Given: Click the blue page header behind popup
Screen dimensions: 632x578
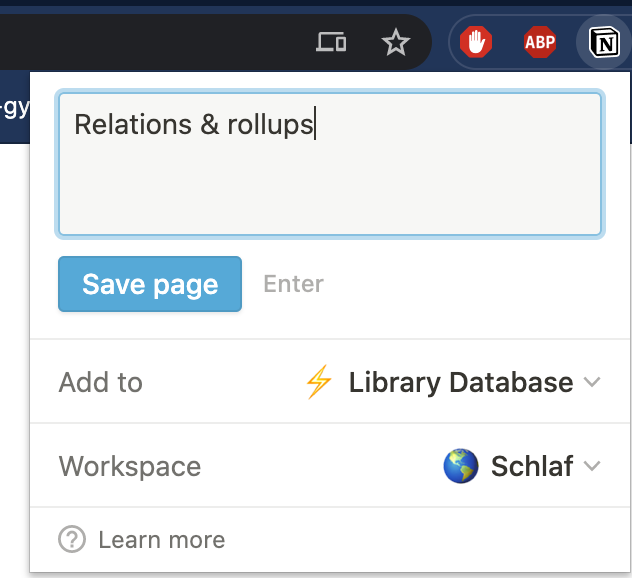Looking at the screenshot, I should click(x=15, y=107).
